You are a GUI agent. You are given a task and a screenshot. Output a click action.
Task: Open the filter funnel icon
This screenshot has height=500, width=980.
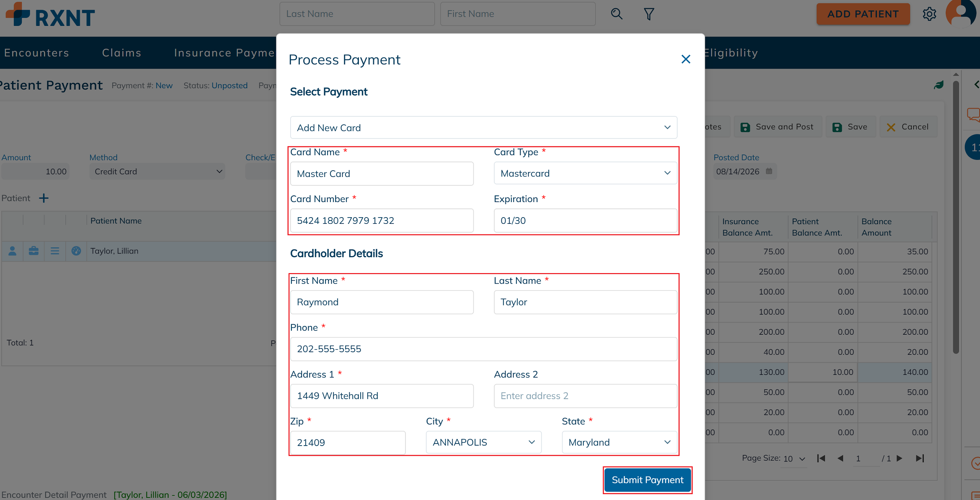(649, 14)
